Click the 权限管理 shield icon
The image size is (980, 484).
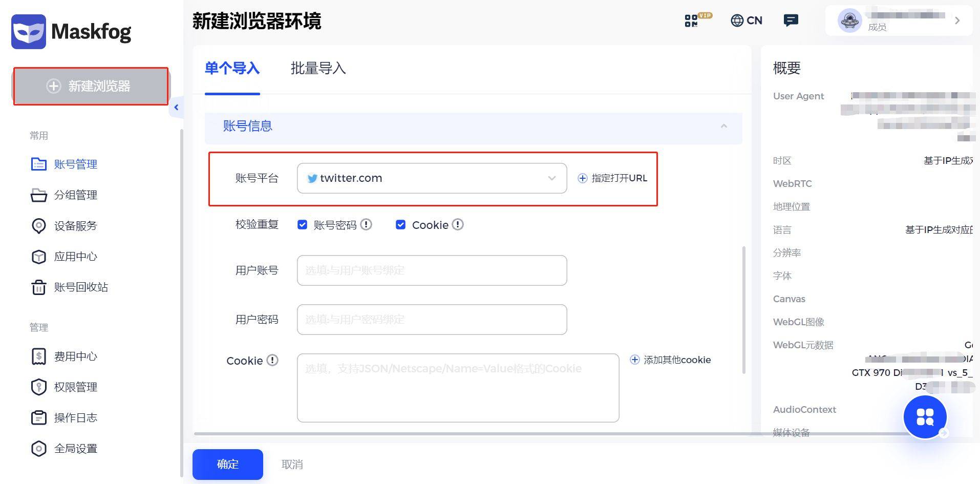coord(39,387)
